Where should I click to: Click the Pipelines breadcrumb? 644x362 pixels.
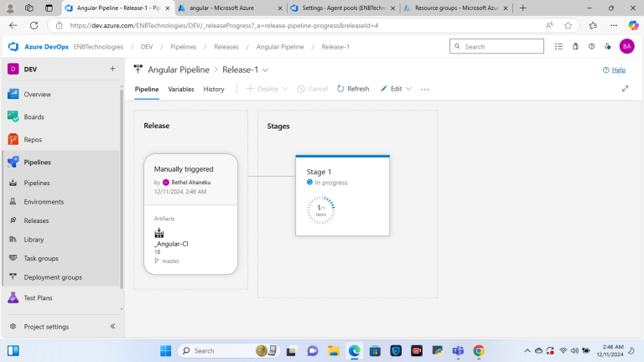[183, 47]
